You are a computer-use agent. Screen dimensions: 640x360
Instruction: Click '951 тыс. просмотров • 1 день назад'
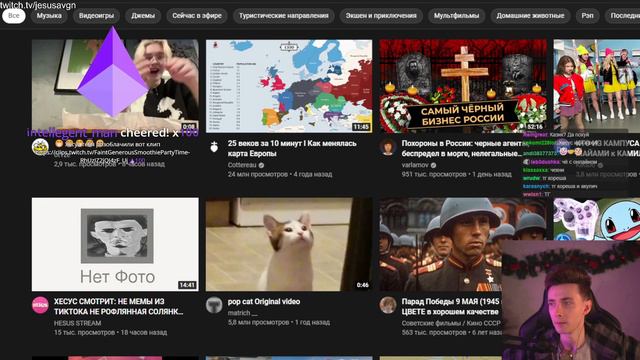[456, 174]
